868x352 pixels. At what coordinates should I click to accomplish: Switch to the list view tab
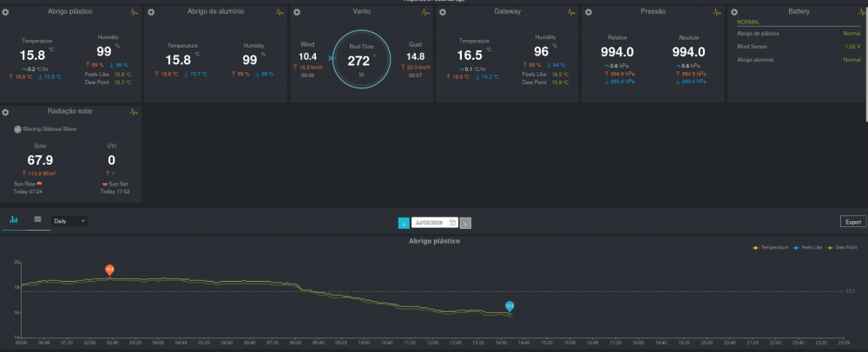tap(37, 219)
